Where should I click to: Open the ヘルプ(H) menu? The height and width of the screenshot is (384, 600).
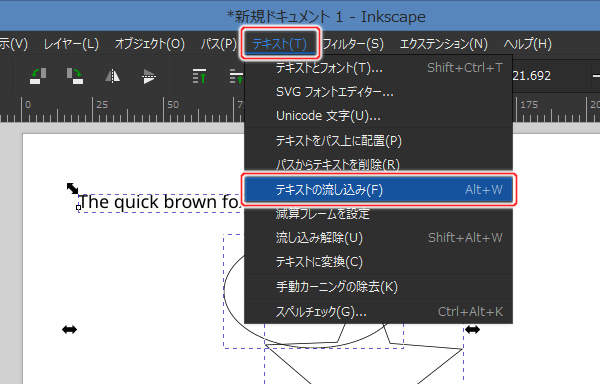pyautogui.click(x=527, y=44)
